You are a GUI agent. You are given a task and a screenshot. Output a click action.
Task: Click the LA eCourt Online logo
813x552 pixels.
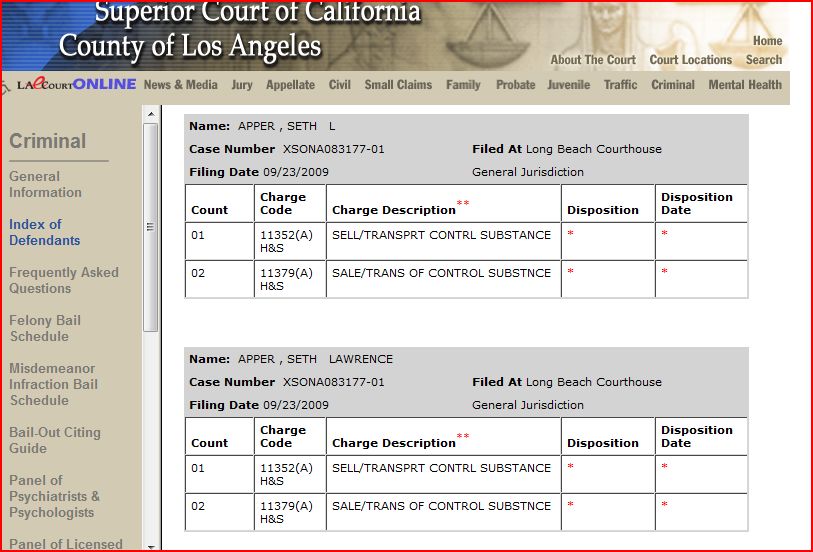tap(77, 84)
